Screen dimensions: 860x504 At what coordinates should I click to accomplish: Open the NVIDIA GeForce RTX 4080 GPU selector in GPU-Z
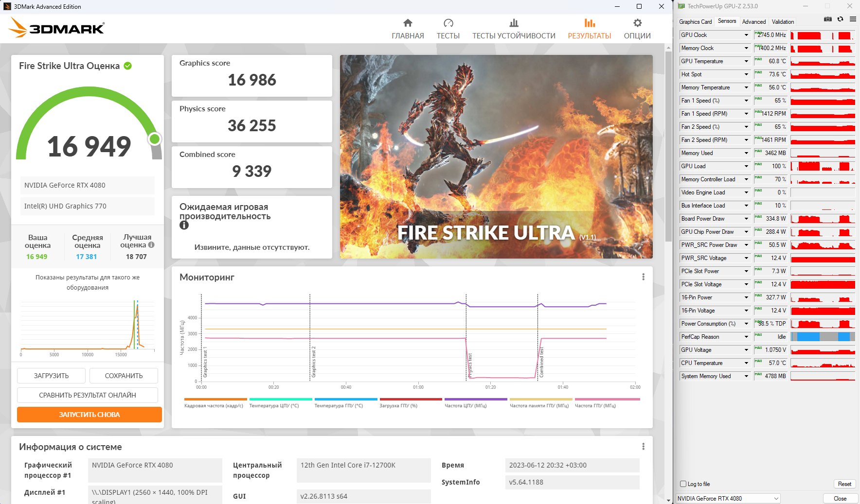coord(728,498)
